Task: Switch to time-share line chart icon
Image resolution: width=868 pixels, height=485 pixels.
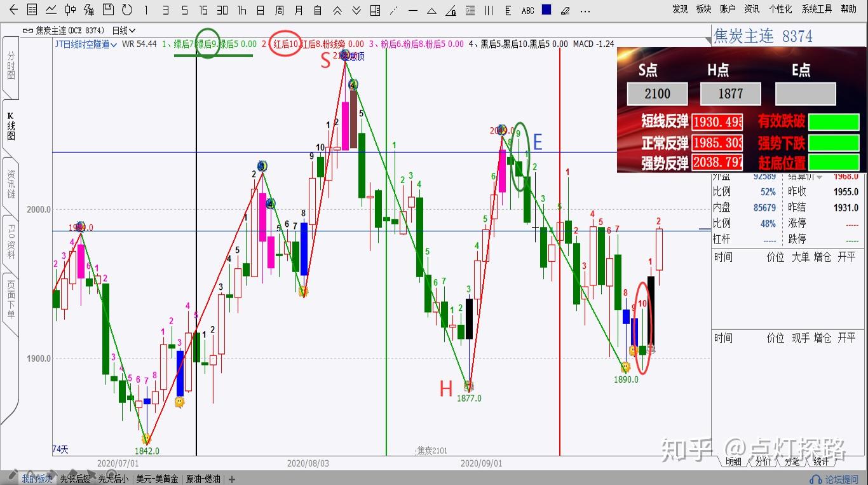Action: (x=51, y=10)
